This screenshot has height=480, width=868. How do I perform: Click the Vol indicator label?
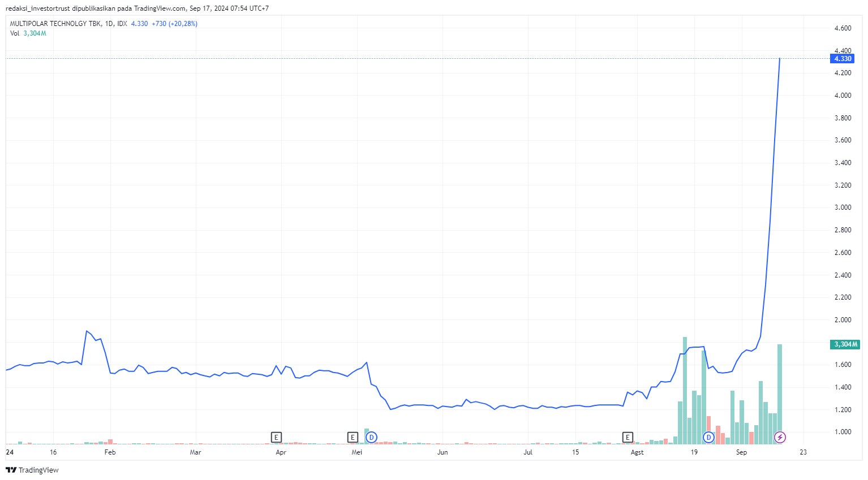pyautogui.click(x=15, y=33)
